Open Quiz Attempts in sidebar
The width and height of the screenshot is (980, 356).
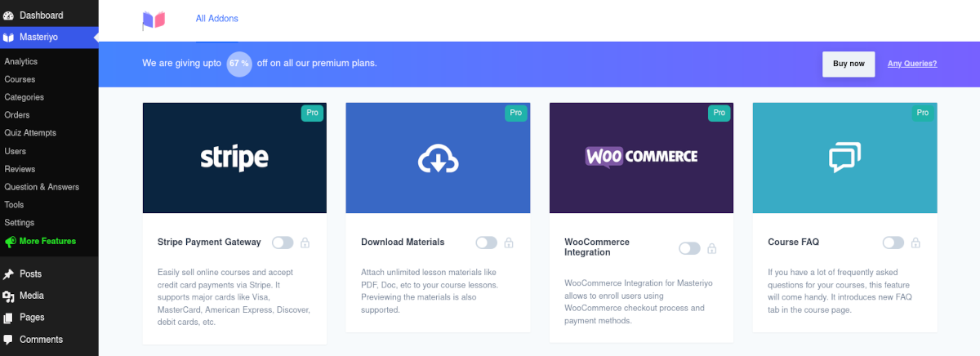pyautogui.click(x=30, y=133)
